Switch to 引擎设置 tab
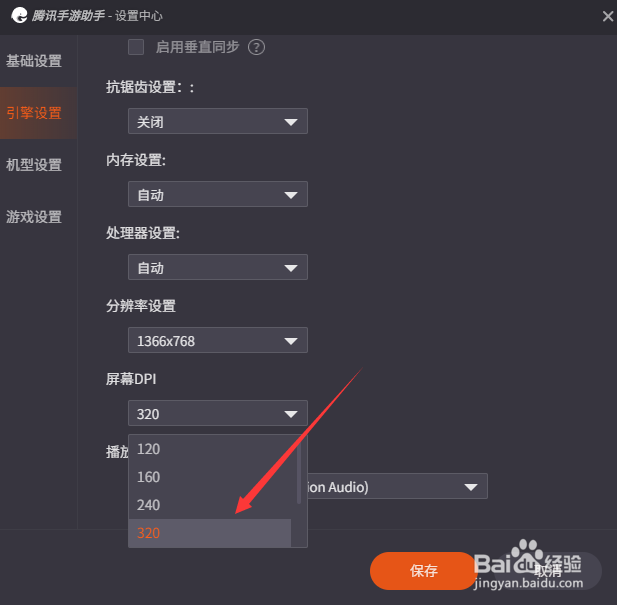 (x=34, y=113)
